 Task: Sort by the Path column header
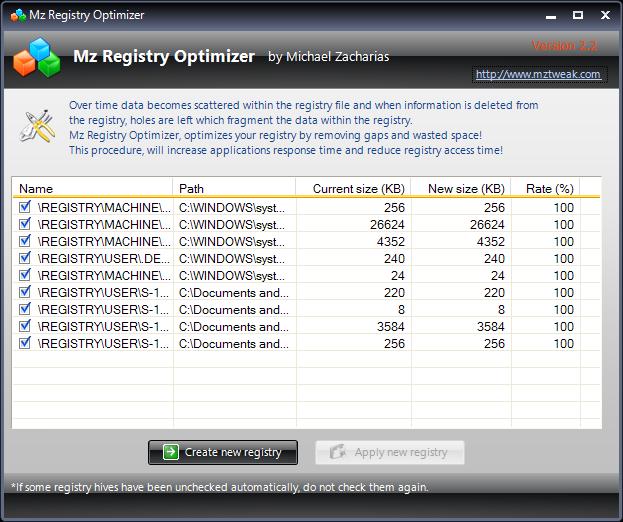click(234, 188)
